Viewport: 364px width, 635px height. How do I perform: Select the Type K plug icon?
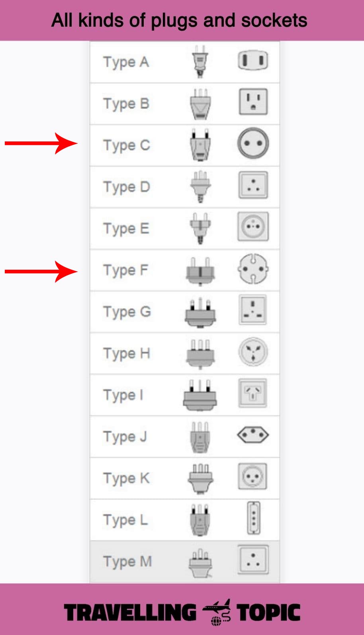click(200, 478)
